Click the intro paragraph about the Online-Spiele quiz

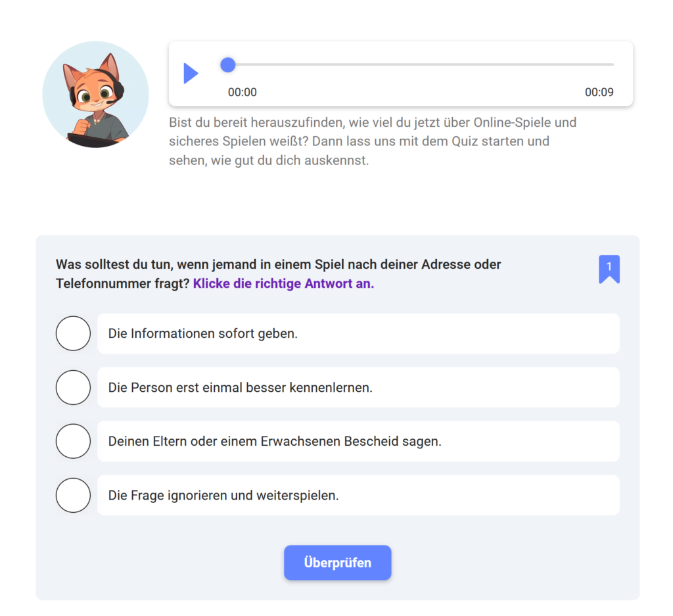(373, 141)
